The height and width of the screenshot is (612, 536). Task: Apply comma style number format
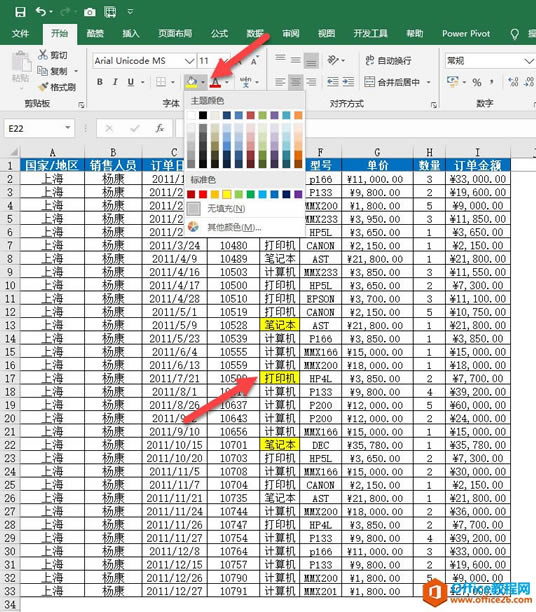(492, 82)
